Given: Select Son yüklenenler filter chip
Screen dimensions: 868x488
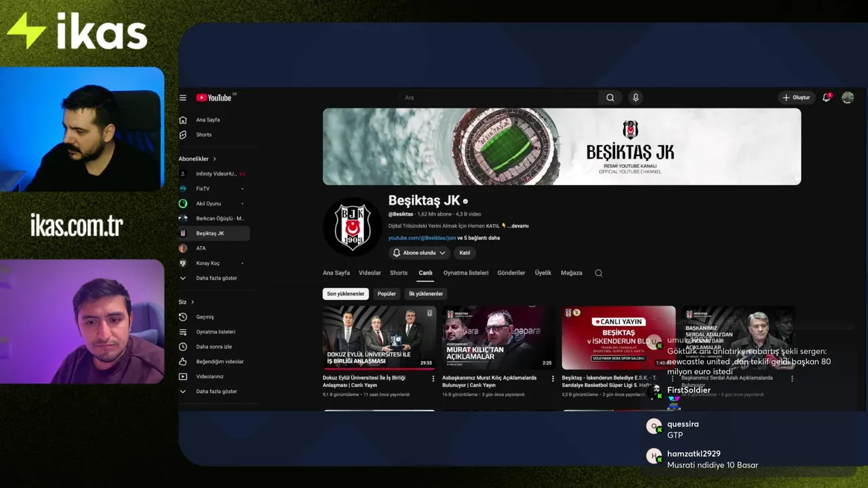Looking at the screenshot, I should (x=346, y=294).
